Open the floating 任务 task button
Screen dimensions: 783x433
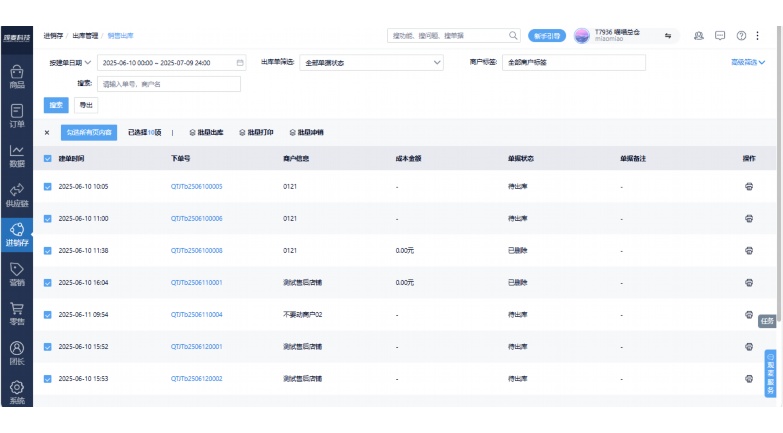click(767, 321)
